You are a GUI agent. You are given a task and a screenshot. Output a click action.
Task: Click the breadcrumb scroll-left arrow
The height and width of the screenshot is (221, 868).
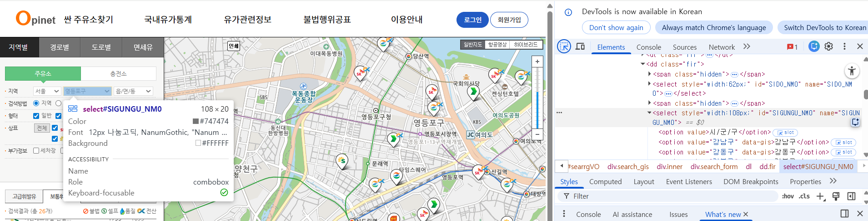click(562, 166)
